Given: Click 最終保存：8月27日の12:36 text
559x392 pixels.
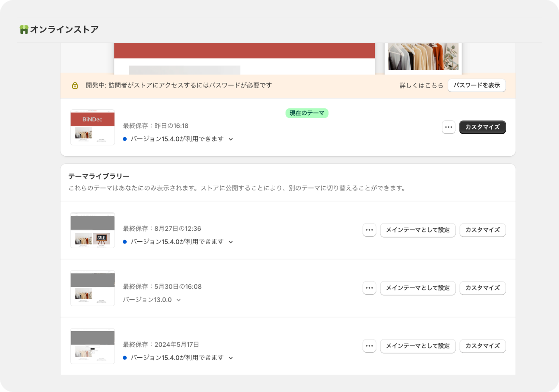Looking at the screenshot, I should [162, 229].
